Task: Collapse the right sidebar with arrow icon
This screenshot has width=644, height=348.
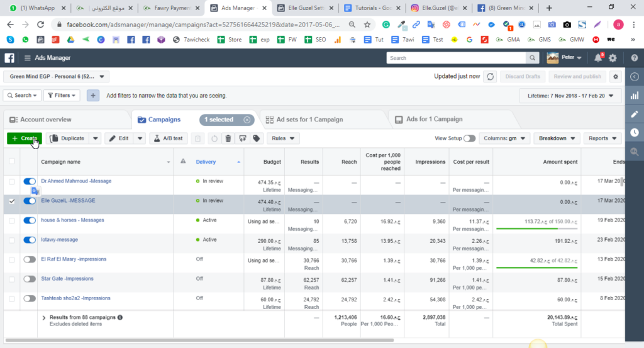Action: coord(635,77)
